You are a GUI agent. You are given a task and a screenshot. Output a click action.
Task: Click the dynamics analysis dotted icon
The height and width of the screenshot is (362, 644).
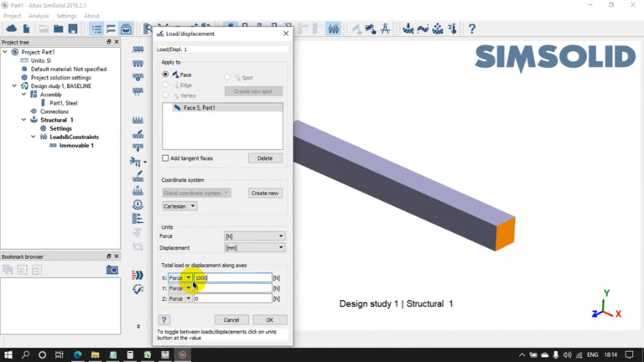pyautogui.click(x=438, y=28)
